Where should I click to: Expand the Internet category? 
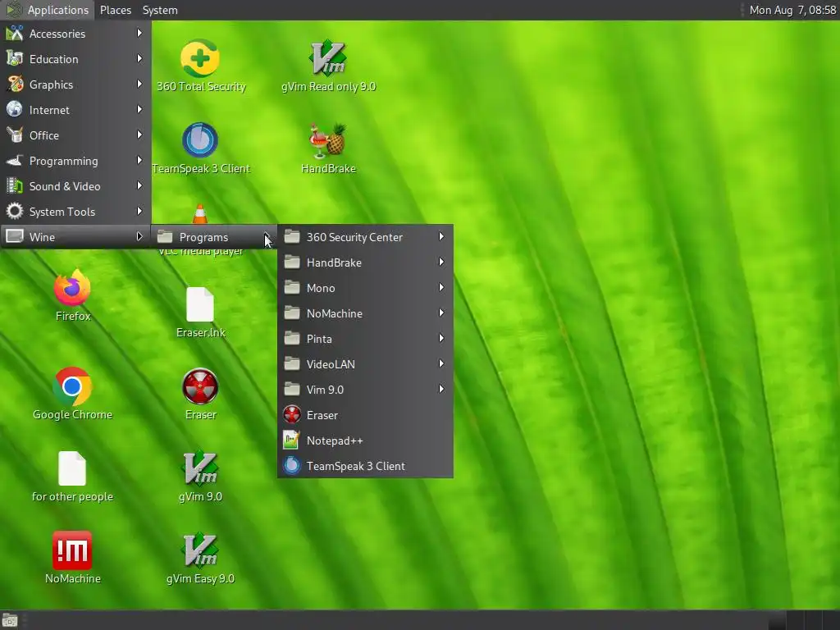point(75,110)
